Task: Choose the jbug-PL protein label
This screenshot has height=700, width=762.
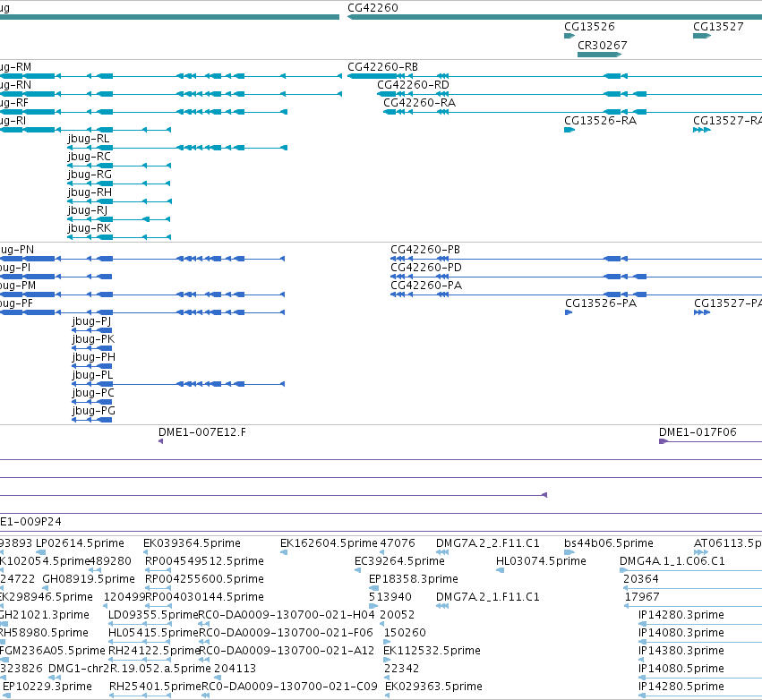Action: click(92, 375)
